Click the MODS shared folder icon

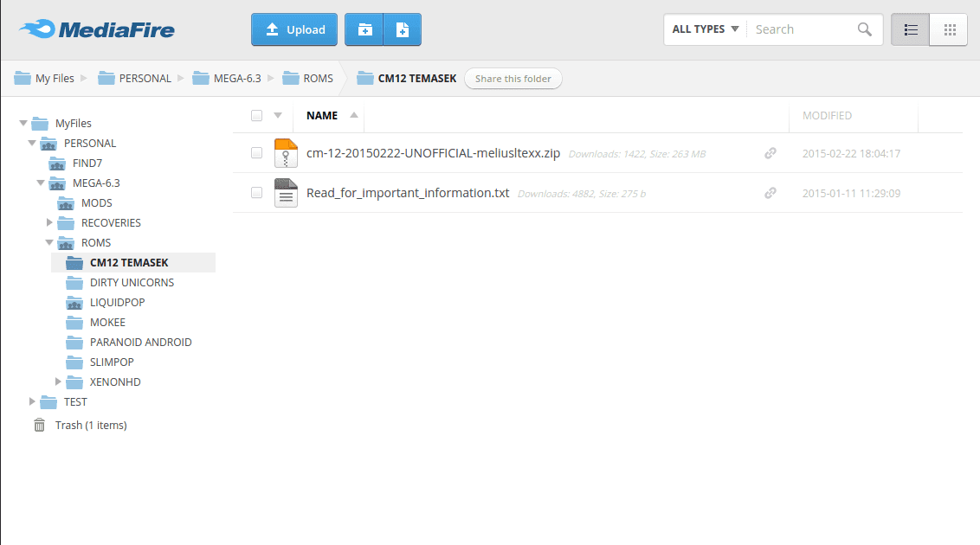[66, 203]
